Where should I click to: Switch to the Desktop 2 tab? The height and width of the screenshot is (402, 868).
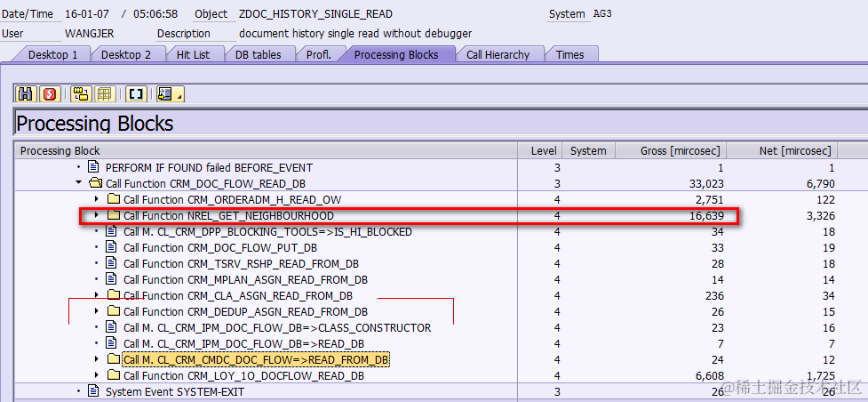coord(125,54)
